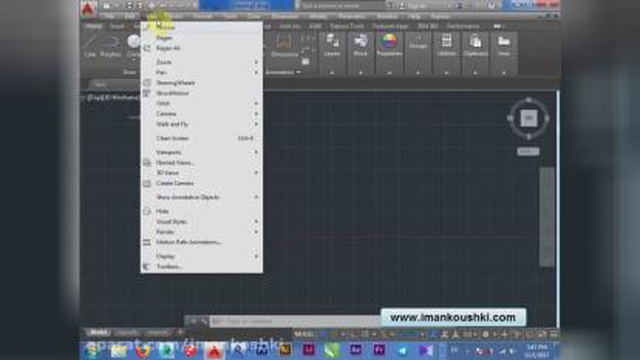The height and width of the screenshot is (360, 640).
Task: Expand the Visual Styles submenu
Action: pyautogui.click(x=202, y=222)
